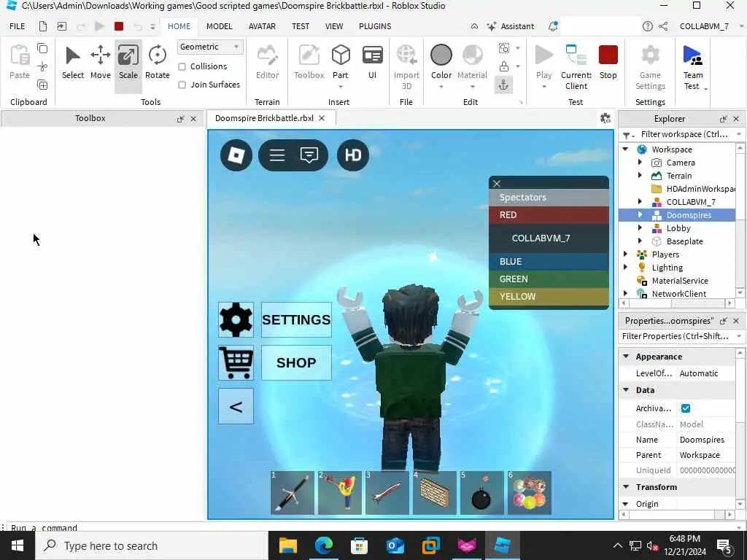Equip the rocket launcher in slot 3

pyautogui.click(x=387, y=493)
